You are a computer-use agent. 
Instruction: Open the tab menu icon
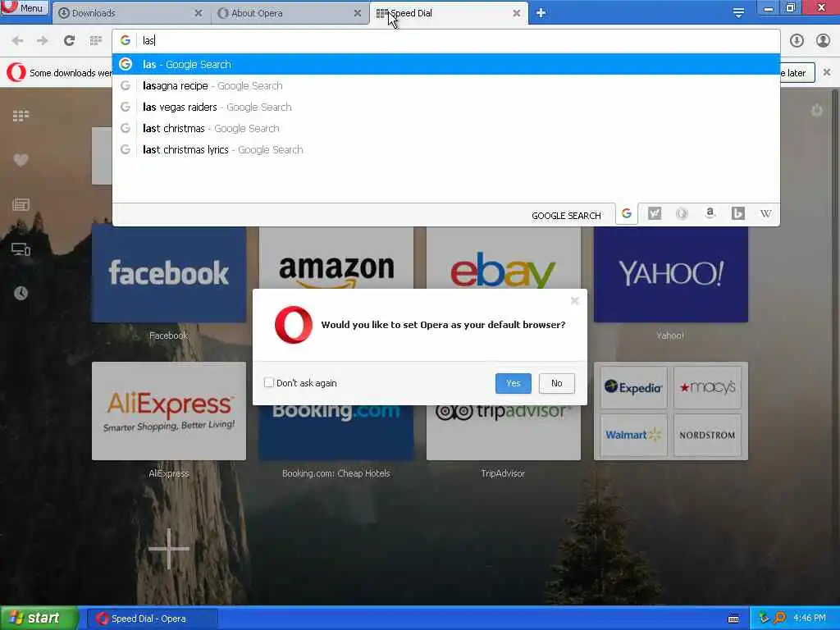[x=738, y=13]
